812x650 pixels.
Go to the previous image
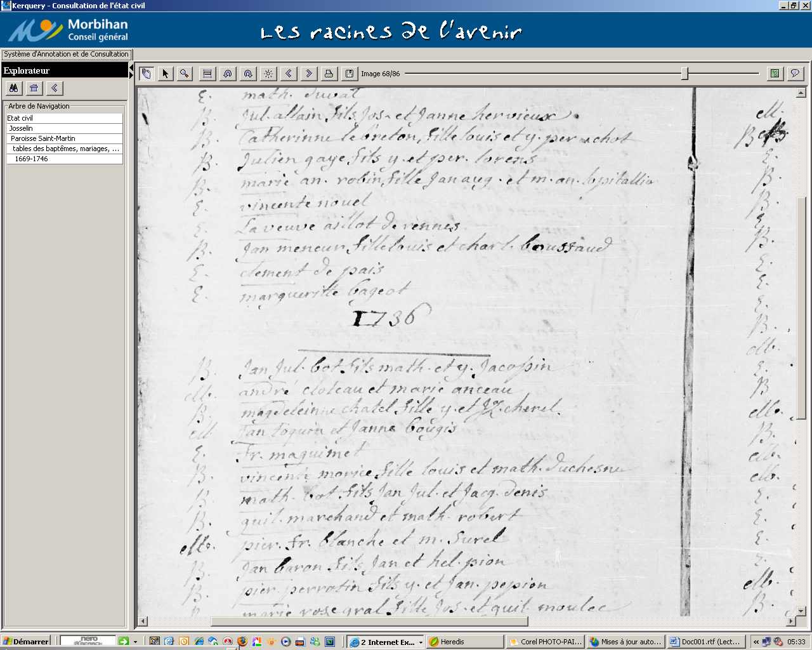[289, 74]
